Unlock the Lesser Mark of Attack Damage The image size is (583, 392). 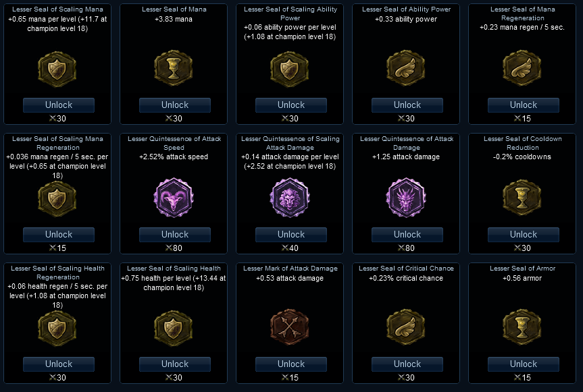click(x=291, y=364)
